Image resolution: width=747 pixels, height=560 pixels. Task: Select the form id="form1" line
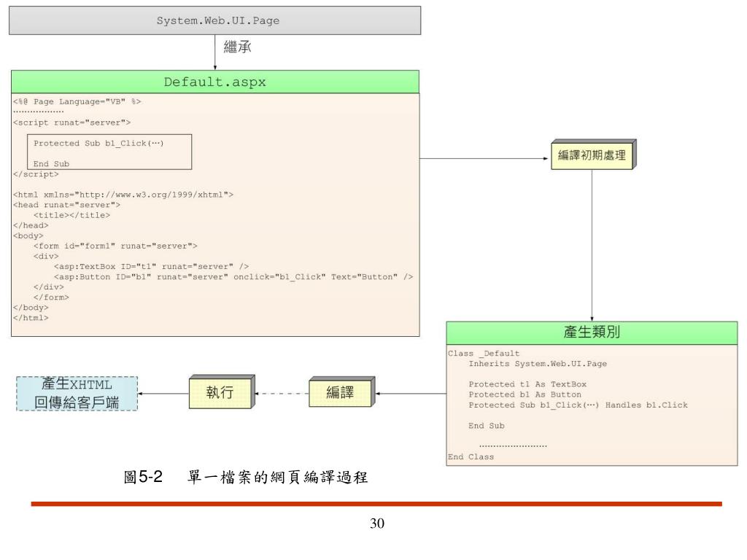(115, 246)
